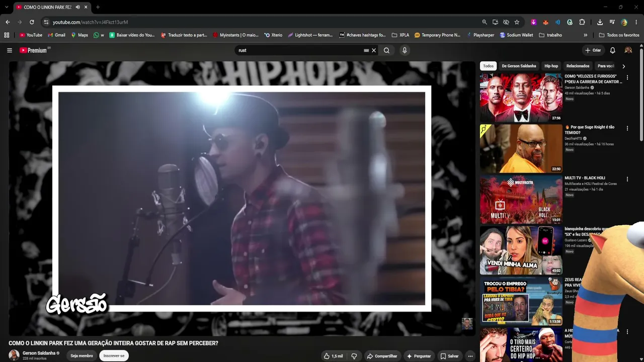
Task: Bookmark this page with the star
Action: (517, 22)
